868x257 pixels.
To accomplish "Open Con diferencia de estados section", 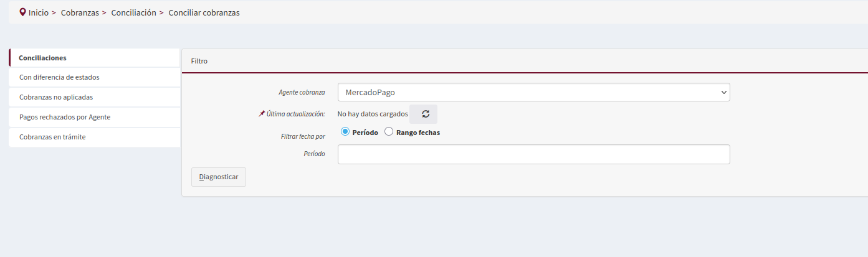I will [x=59, y=78].
